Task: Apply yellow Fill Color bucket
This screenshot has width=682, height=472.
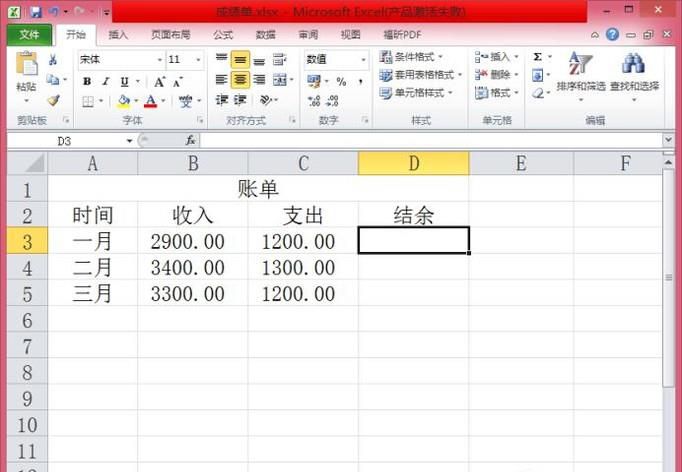Action: [x=124, y=101]
